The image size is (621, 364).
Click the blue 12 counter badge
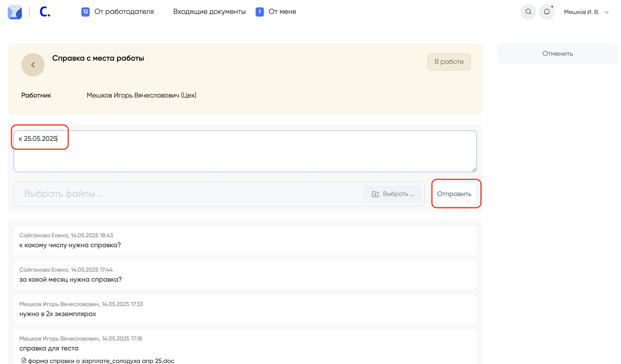click(85, 12)
